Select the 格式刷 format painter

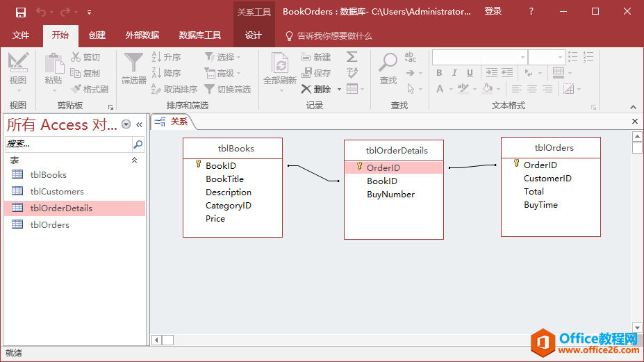pos(90,89)
